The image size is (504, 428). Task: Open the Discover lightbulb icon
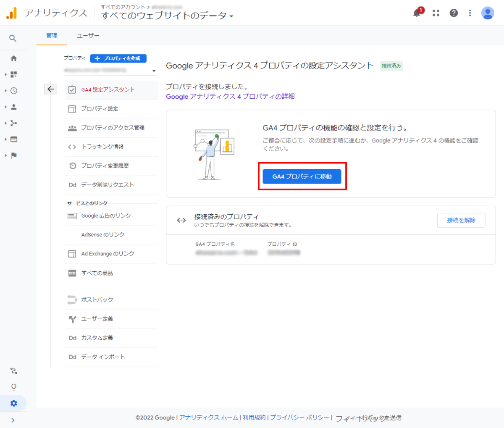click(x=14, y=387)
